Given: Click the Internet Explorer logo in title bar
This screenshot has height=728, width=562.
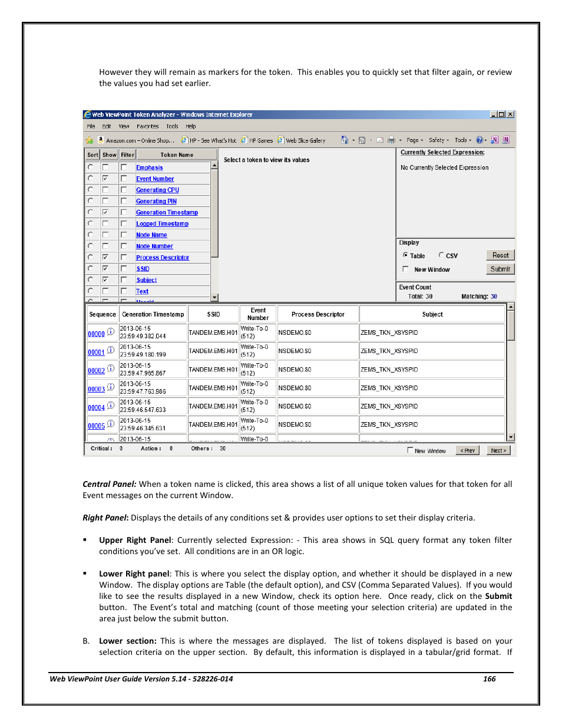Looking at the screenshot, I should pos(88,114).
